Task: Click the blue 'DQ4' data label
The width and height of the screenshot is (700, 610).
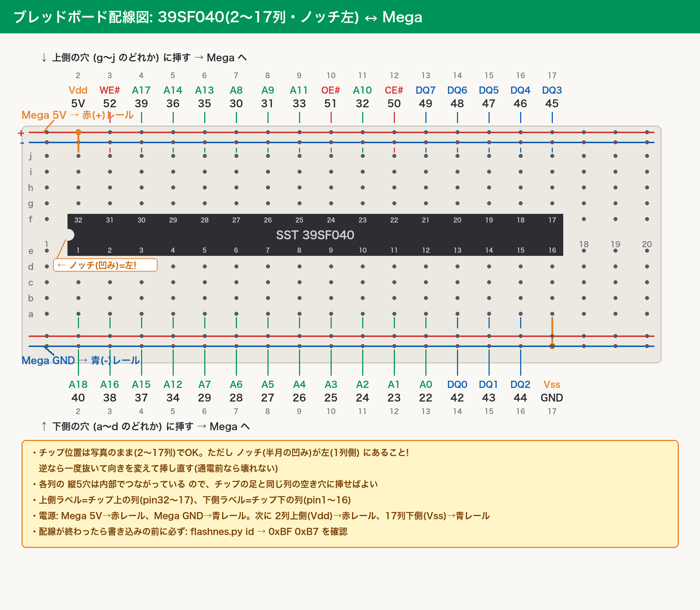Action: pos(520,90)
